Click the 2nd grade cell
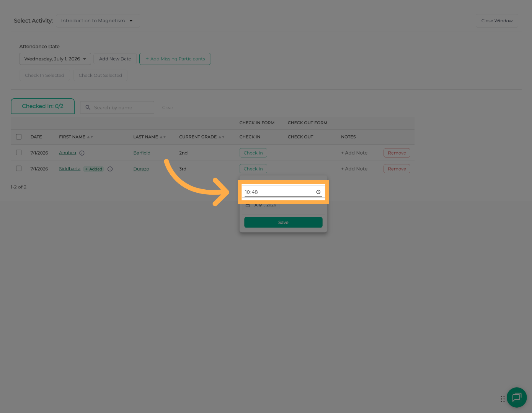Screen dimensions: 532x413 pyautogui.click(x=183, y=153)
